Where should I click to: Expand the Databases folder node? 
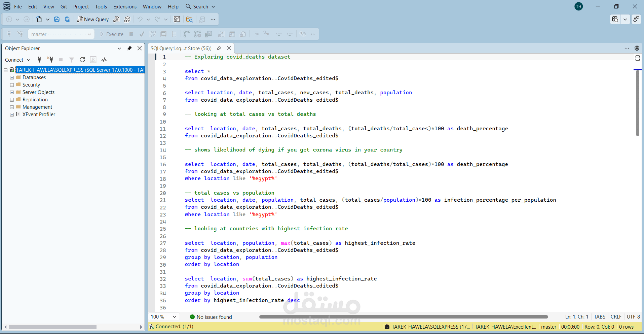(x=12, y=77)
